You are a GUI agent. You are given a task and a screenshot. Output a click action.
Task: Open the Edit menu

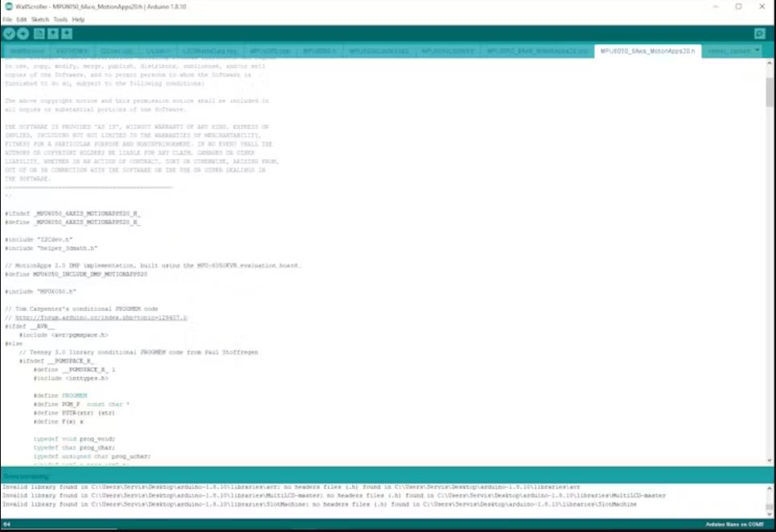tap(22, 19)
